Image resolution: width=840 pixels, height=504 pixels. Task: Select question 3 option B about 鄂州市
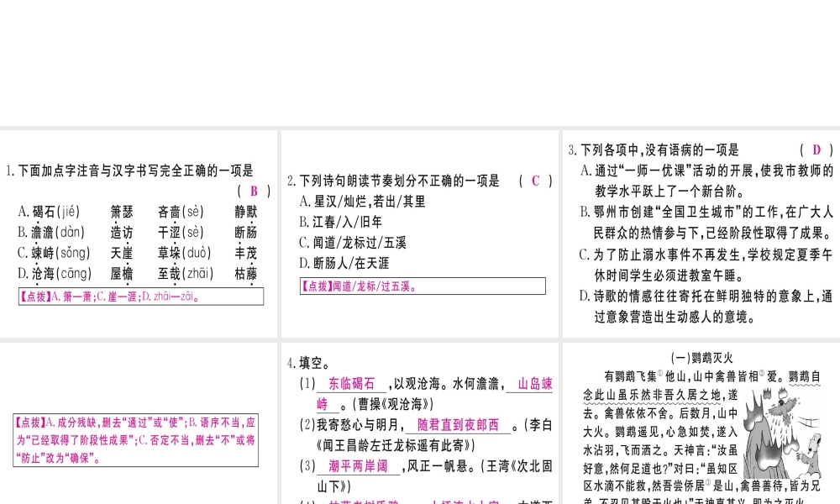coord(706,223)
